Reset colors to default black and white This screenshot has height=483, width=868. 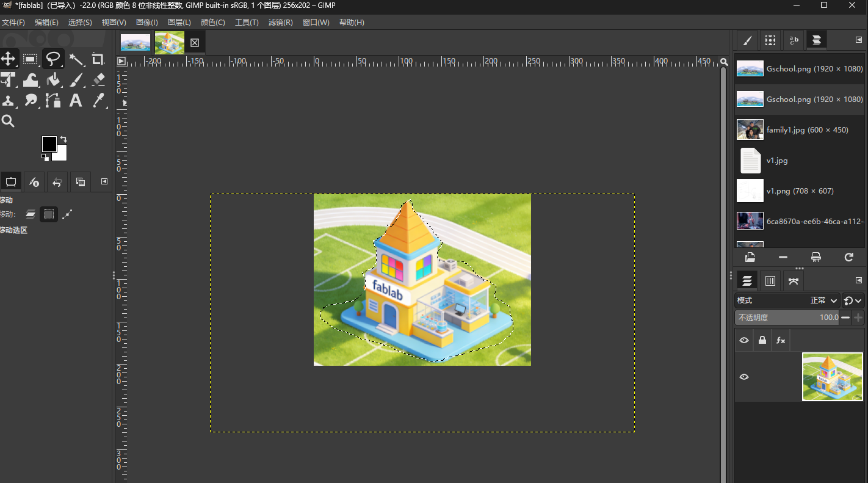coord(45,158)
